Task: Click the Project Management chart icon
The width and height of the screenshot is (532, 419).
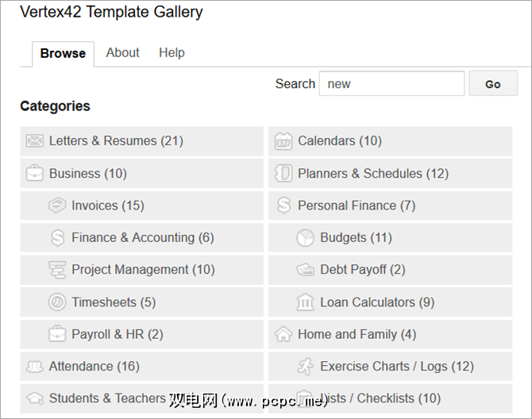Action: click(57, 270)
